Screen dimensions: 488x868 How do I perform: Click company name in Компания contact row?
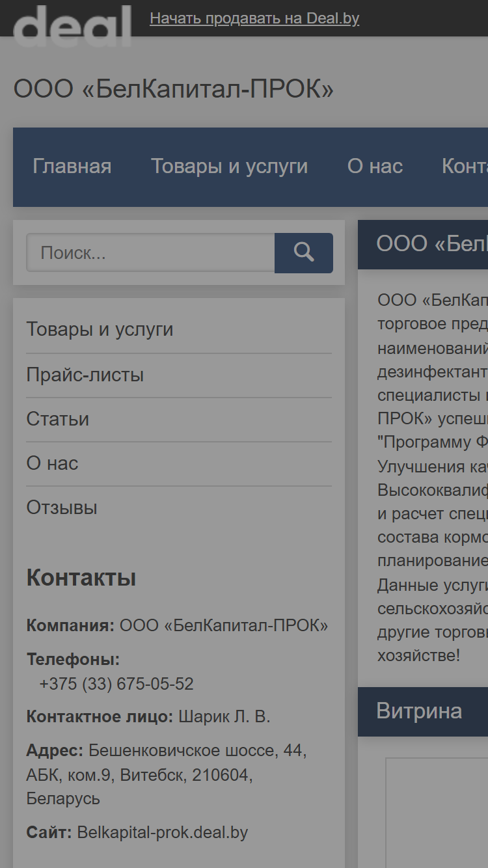pos(224,626)
